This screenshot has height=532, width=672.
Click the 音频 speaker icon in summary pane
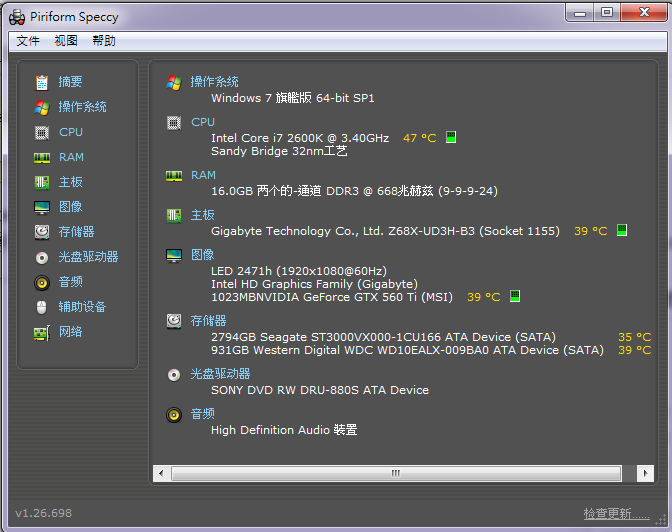tap(174, 415)
